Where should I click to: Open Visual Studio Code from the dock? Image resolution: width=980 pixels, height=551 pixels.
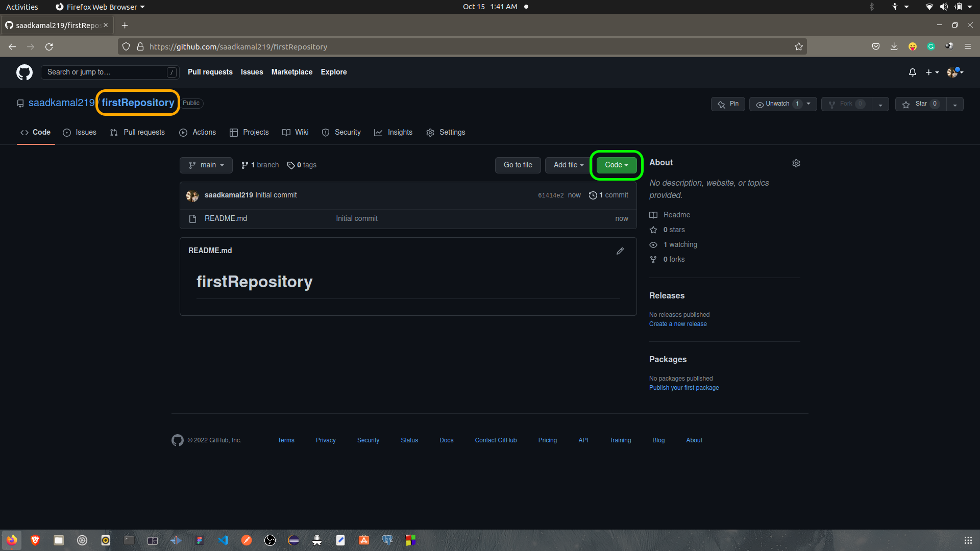pos(223,540)
